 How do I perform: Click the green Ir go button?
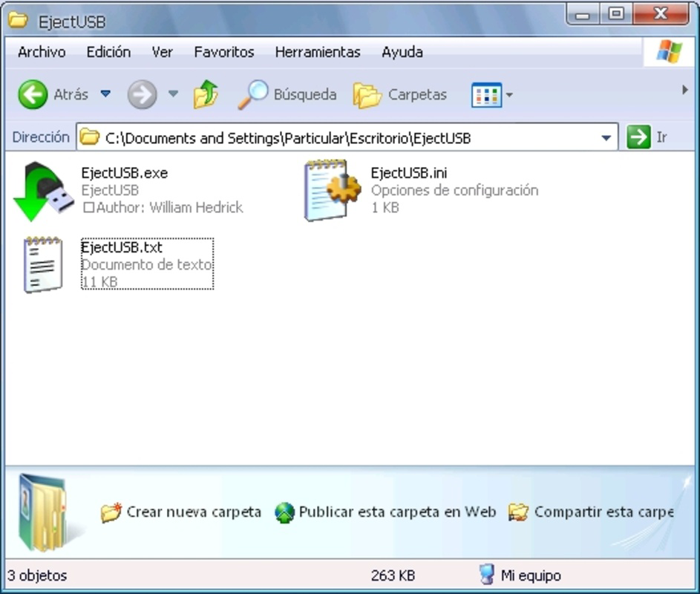point(638,137)
